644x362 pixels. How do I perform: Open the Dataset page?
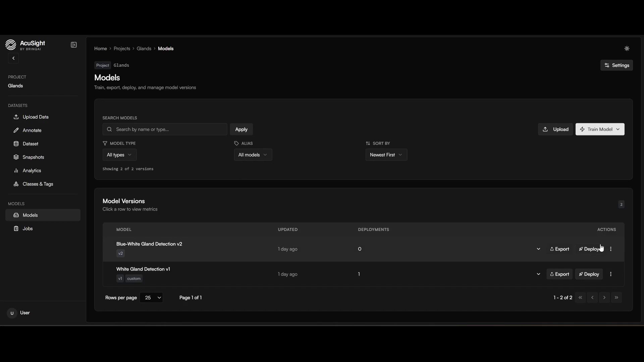43,144
